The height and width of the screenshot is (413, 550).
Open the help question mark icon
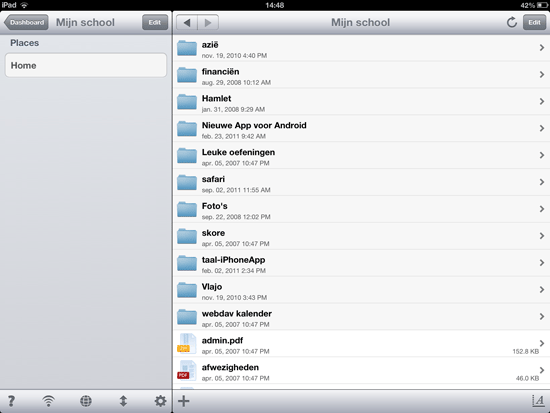(x=11, y=401)
